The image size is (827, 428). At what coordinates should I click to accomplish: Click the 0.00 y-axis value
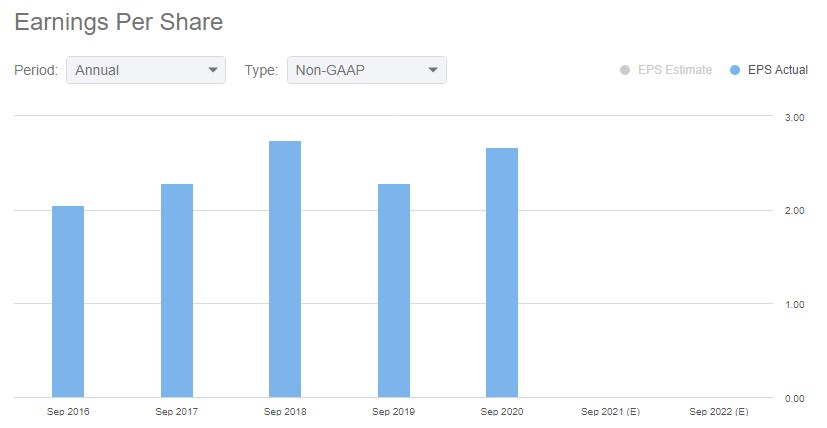point(795,398)
